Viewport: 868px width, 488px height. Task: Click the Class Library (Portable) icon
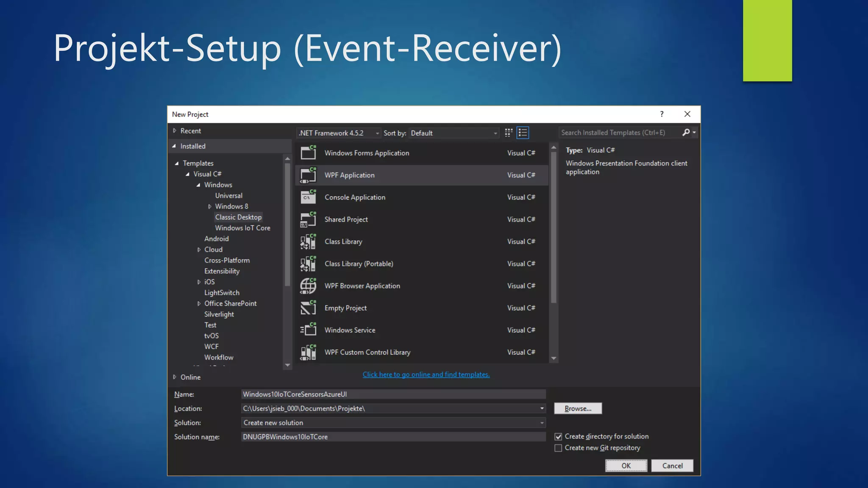pos(308,263)
